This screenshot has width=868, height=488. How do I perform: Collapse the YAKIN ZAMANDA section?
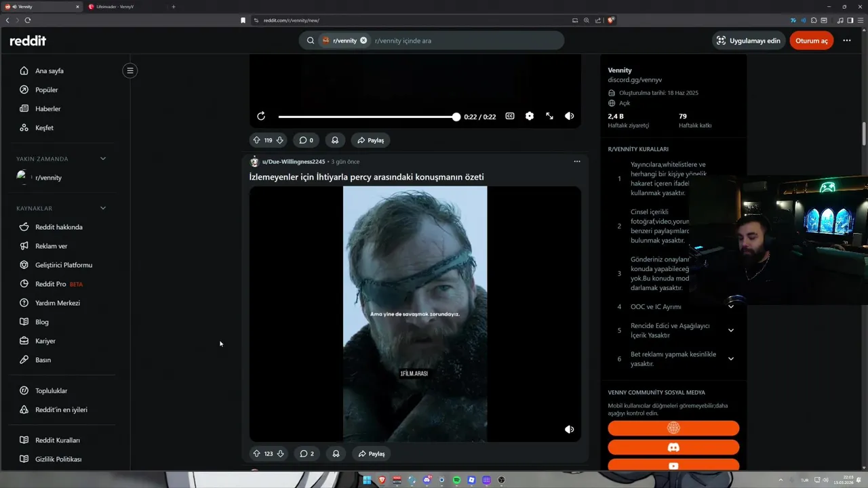click(x=103, y=159)
